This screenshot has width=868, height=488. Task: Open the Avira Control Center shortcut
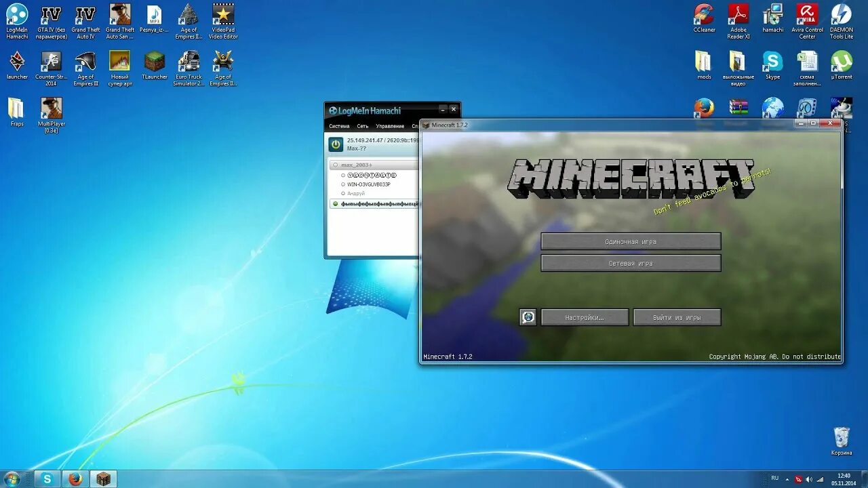(x=807, y=21)
